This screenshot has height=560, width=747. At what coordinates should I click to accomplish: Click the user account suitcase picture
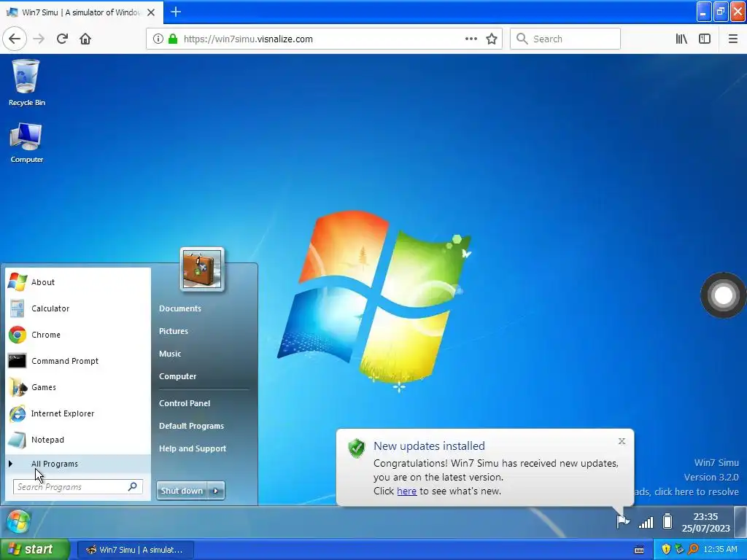point(202,270)
